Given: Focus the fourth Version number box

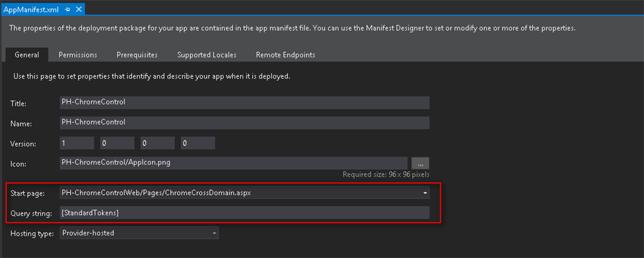Looking at the screenshot, I should (197, 143).
